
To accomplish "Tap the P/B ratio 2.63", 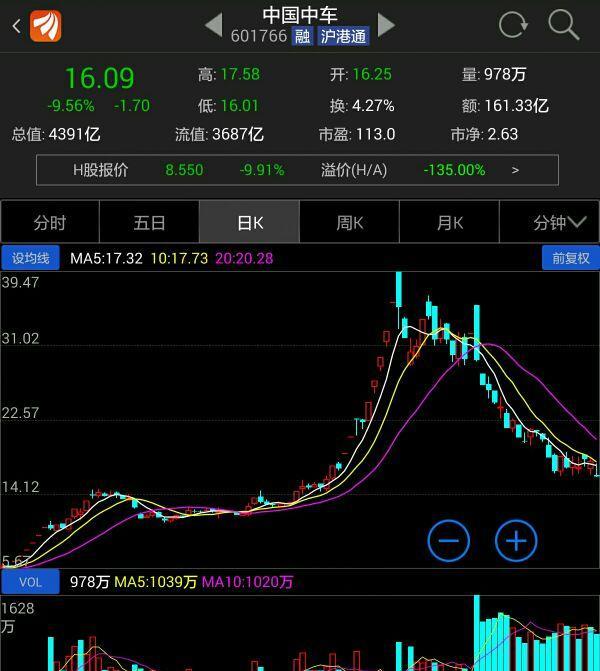I will tap(503, 134).
